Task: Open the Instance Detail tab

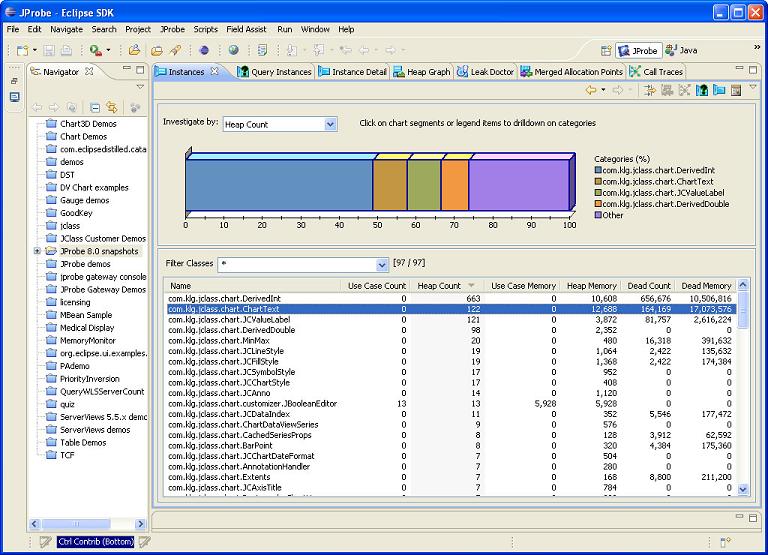Action: (353, 72)
